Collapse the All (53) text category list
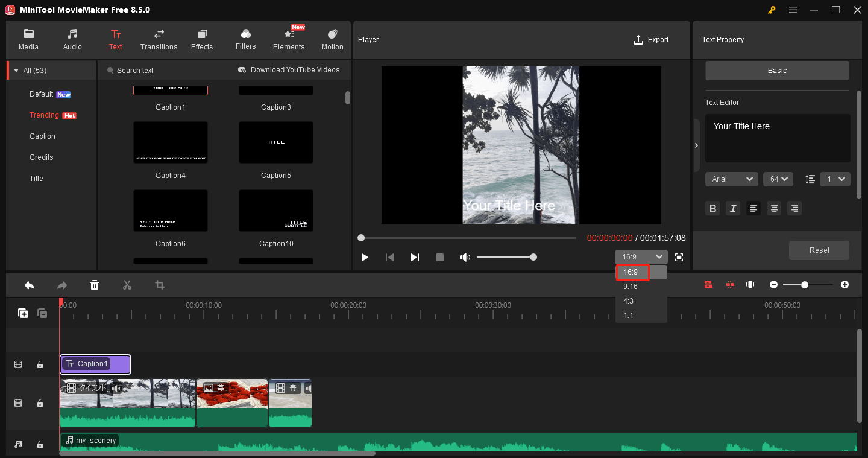 (16, 69)
